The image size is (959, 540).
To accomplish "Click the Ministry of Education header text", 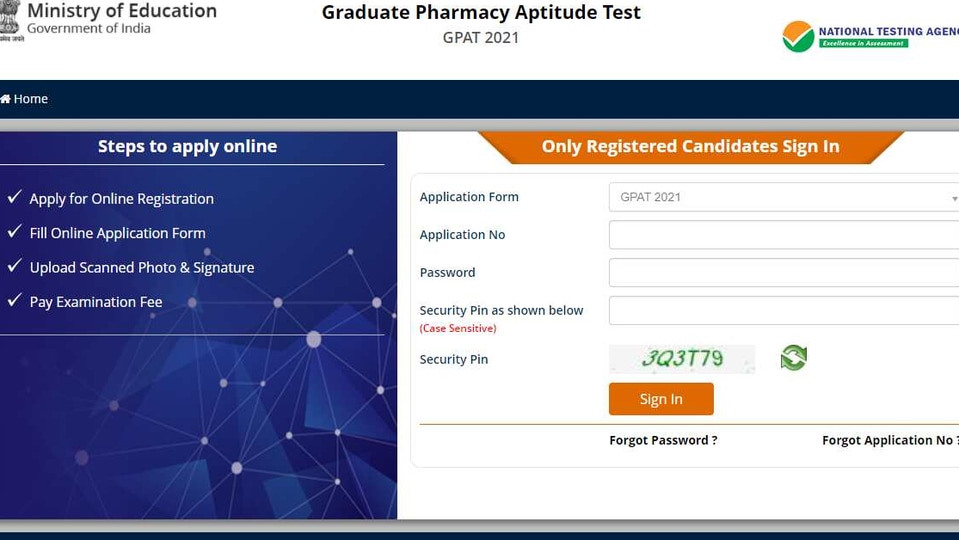I will pos(122,11).
